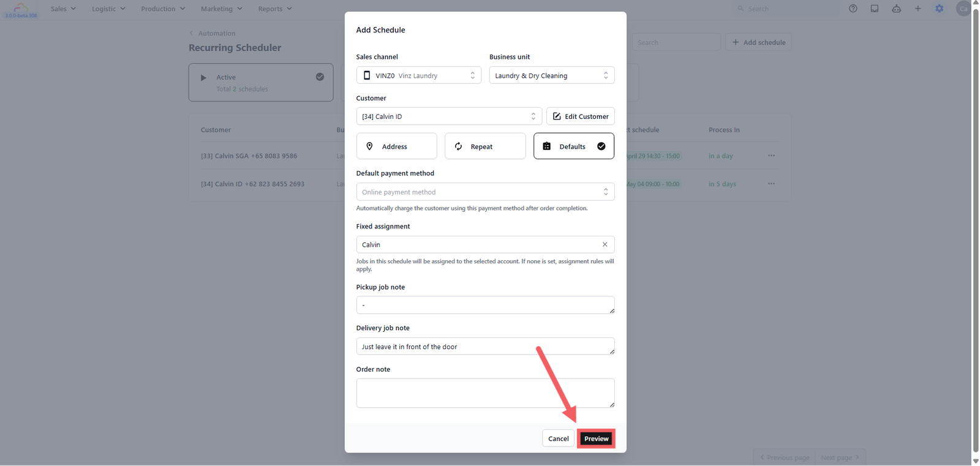Open the help question-mark icon
Screen dimensions: 980x466
pyautogui.click(x=853, y=9)
